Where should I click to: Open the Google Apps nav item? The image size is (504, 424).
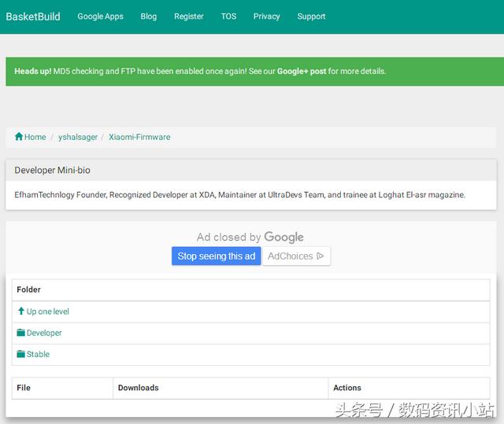pyautogui.click(x=100, y=17)
